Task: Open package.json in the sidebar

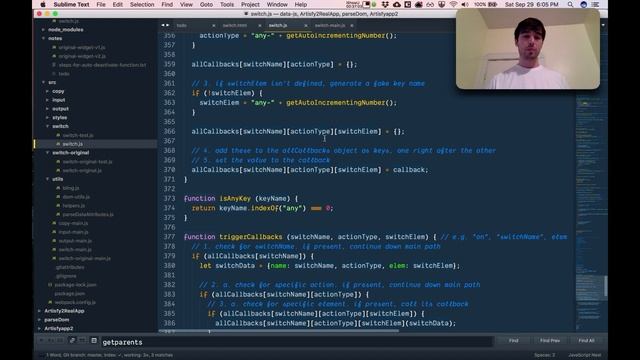Action: pyautogui.click(x=70, y=293)
